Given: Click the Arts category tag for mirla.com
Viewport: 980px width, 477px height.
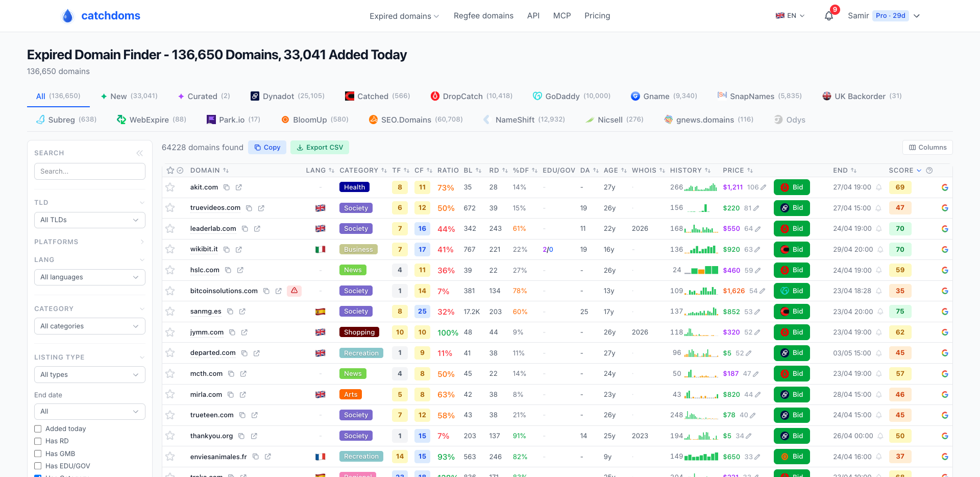Looking at the screenshot, I should click(351, 395).
